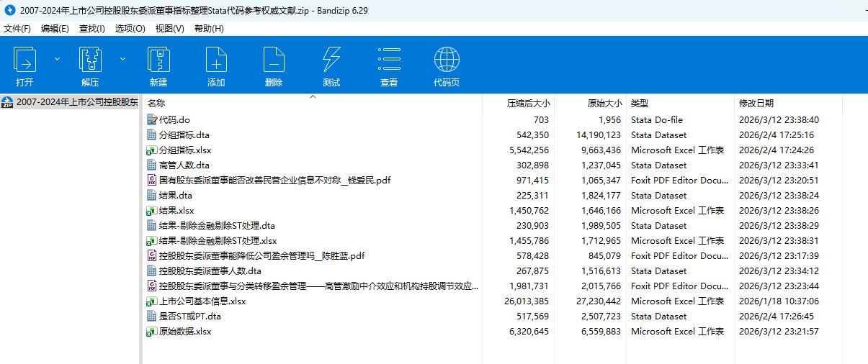Open the 帮助(H) menu
Viewport: 868px width, 364px height.
pos(209,28)
